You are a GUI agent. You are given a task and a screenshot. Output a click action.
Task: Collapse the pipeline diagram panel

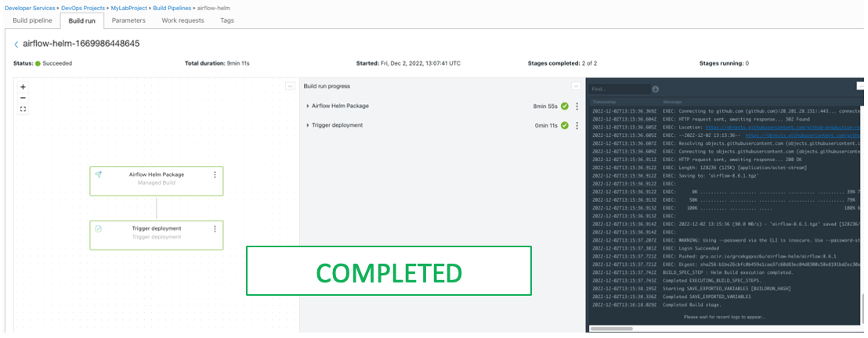tap(290, 86)
